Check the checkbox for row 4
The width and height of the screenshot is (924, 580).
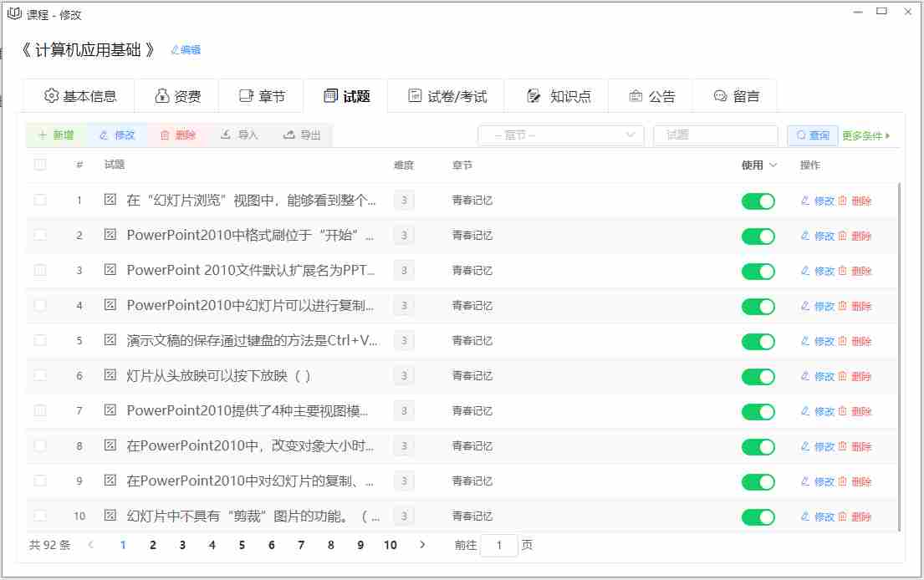[x=40, y=305]
